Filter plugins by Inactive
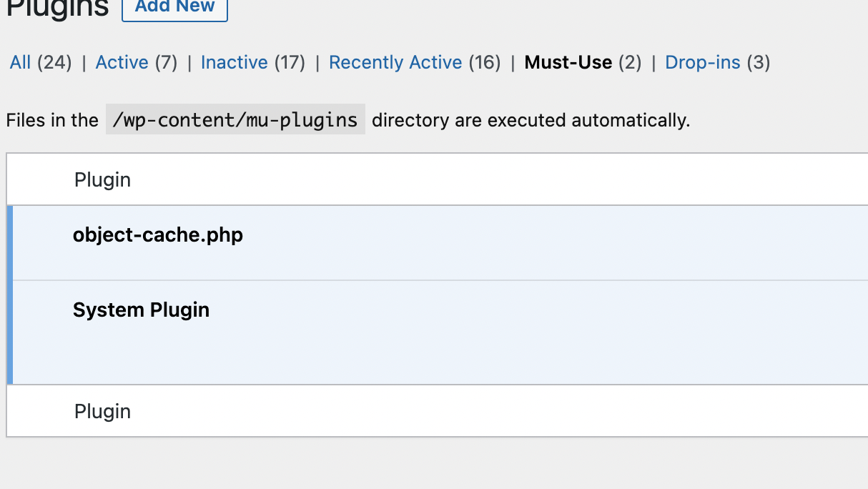 pyautogui.click(x=234, y=63)
